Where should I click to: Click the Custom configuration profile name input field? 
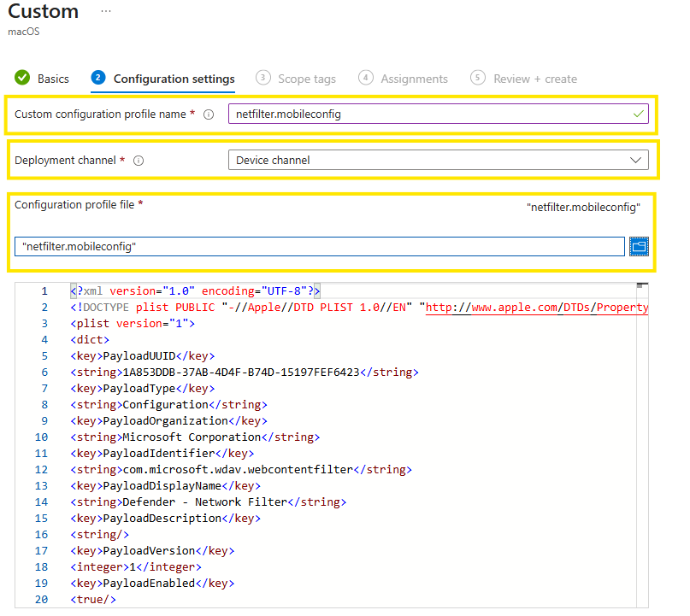(x=439, y=114)
